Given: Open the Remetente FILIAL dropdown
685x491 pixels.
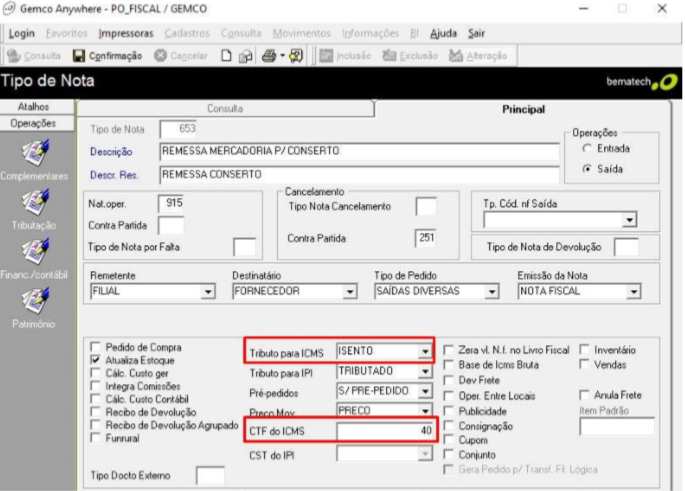Looking at the screenshot, I should pyautogui.click(x=208, y=291).
